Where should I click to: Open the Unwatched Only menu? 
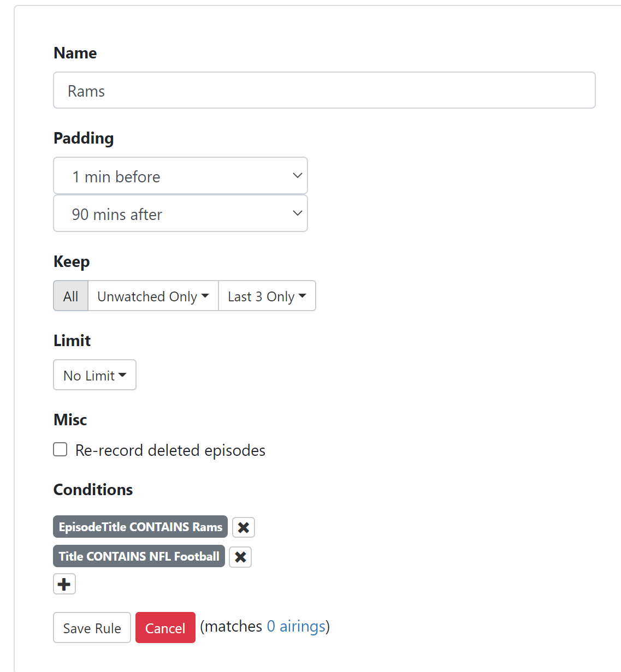153,296
